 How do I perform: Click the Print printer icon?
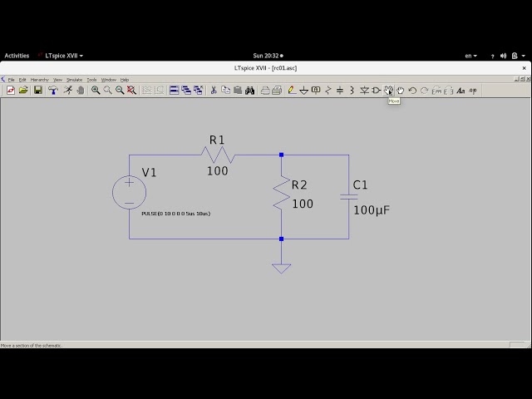coord(277,91)
